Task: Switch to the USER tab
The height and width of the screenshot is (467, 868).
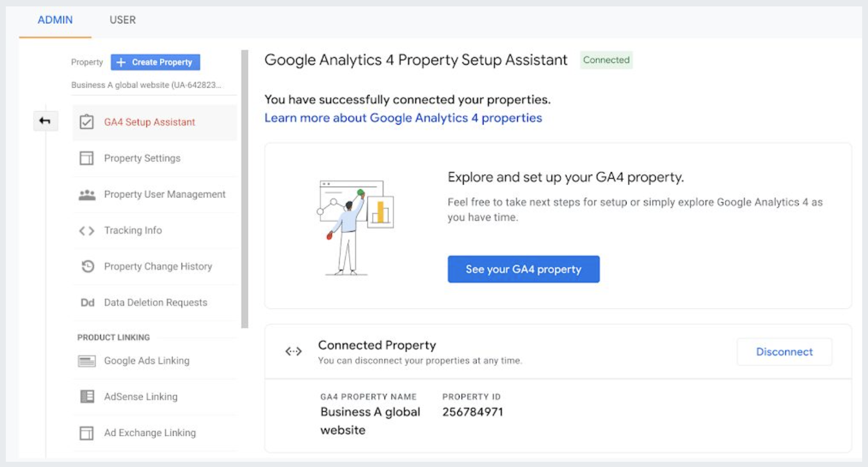Action: pyautogui.click(x=123, y=20)
